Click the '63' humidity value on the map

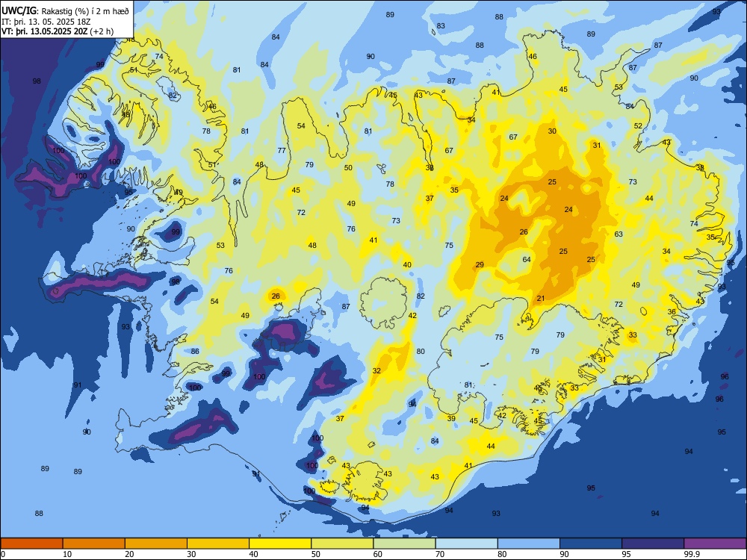pos(619,234)
